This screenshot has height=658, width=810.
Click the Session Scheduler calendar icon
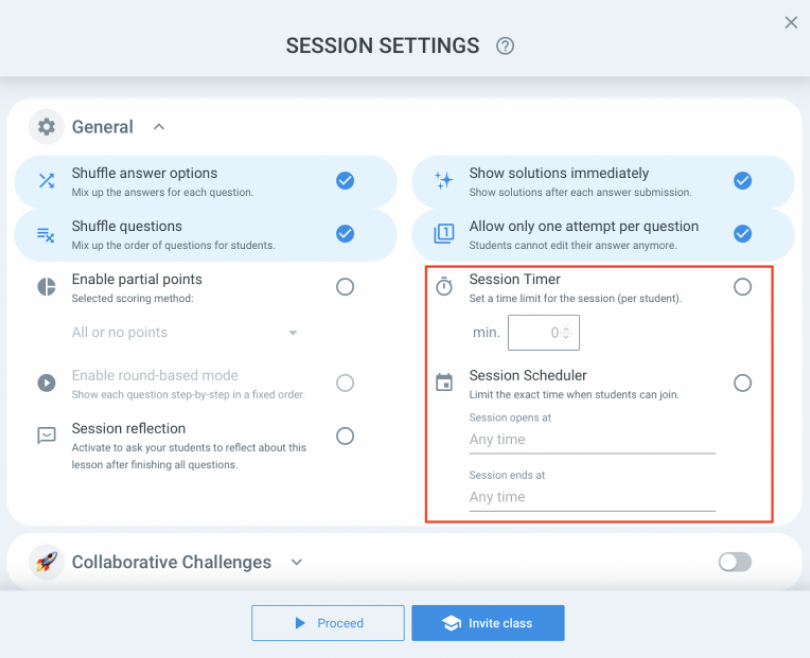pos(444,383)
